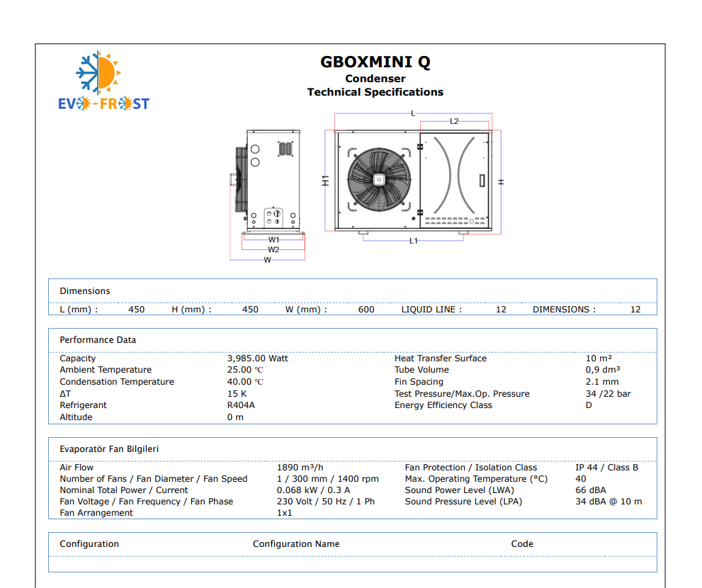
Task: Click the Technical Specifications heading
Action: tap(375, 92)
